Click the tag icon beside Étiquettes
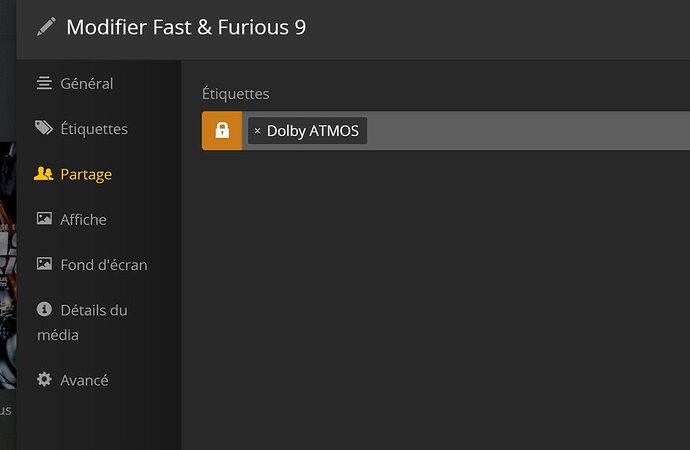690x450 pixels. click(x=44, y=128)
